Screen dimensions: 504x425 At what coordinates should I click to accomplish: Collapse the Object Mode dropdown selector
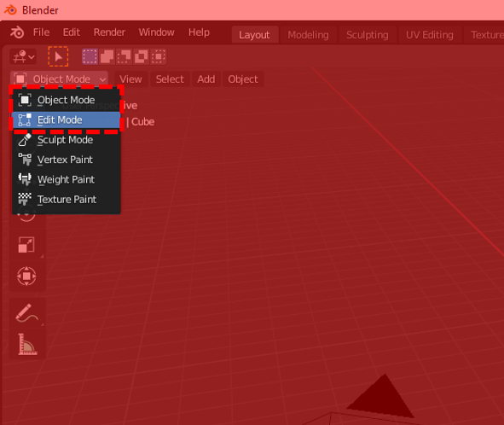[59, 79]
